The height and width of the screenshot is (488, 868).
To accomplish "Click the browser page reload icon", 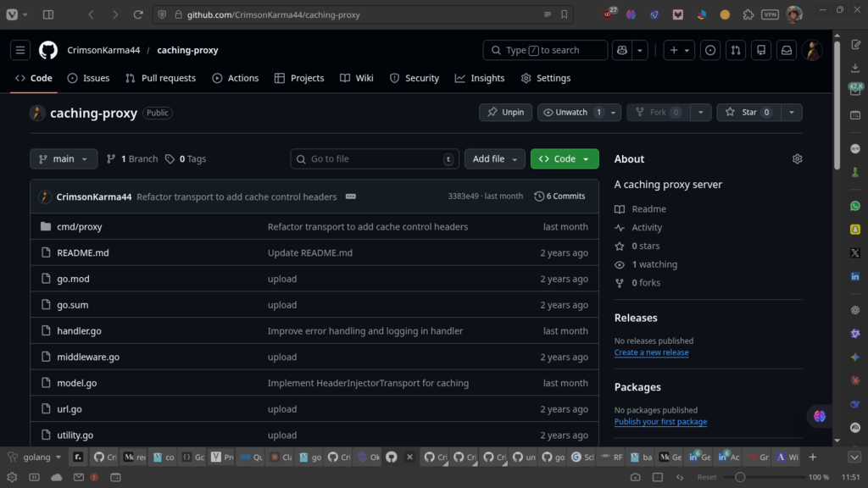I will point(138,14).
